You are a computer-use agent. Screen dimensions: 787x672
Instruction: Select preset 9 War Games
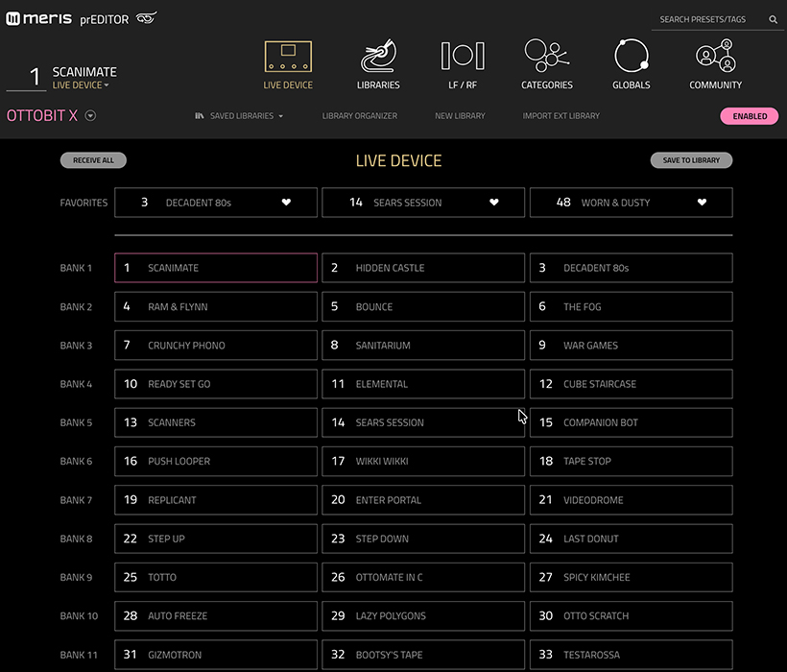click(x=631, y=346)
